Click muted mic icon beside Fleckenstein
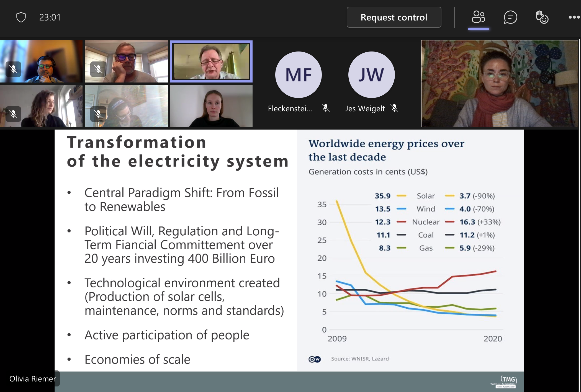The height and width of the screenshot is (392, 581). click(326, 108)
